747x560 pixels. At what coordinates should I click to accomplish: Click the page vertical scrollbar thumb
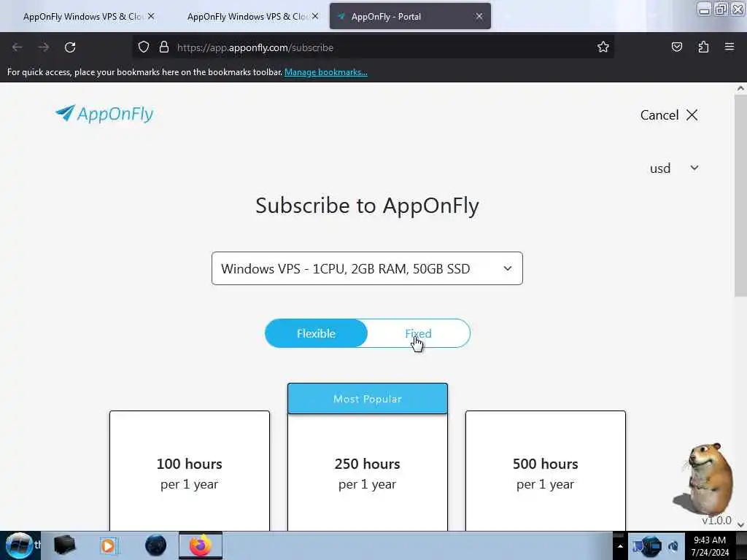740,195
